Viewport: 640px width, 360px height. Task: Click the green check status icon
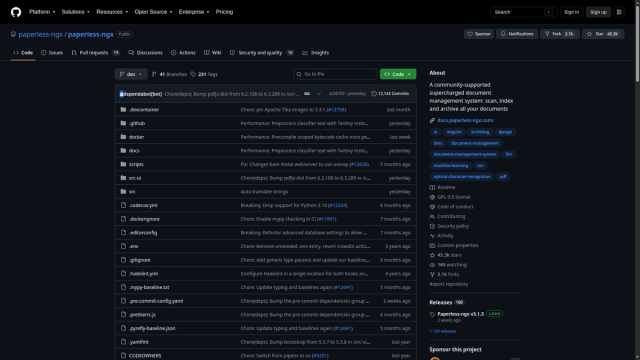319,93
